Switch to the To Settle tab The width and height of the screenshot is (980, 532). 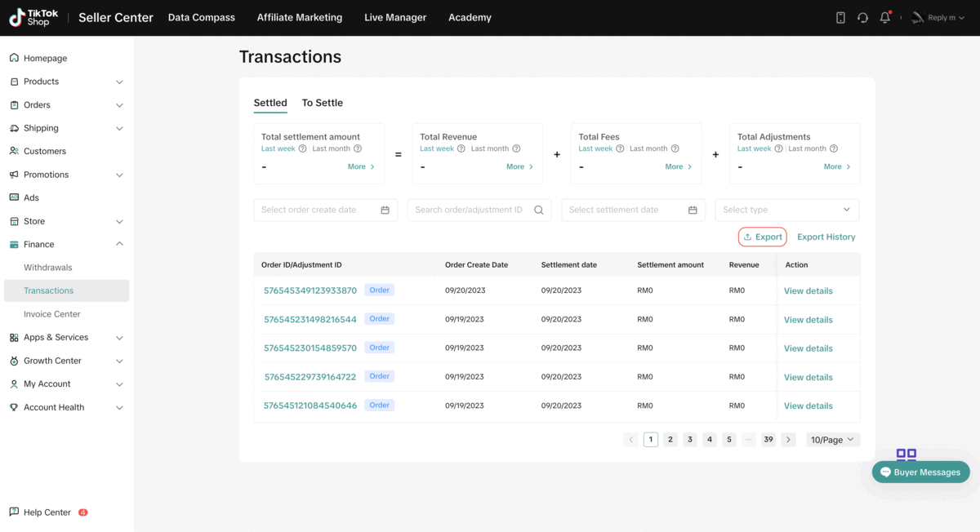322,103
